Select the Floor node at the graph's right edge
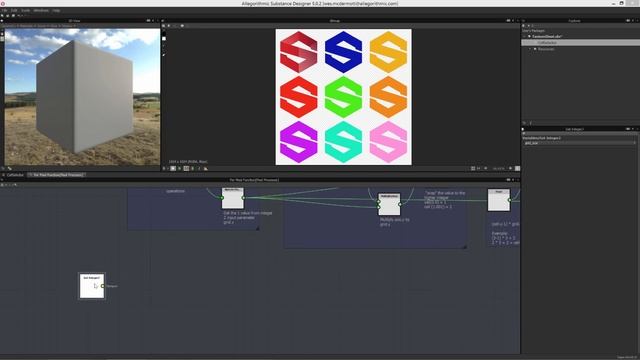This screenshot has width=640, height=360. pyautogui.click(x=499, y=200)
